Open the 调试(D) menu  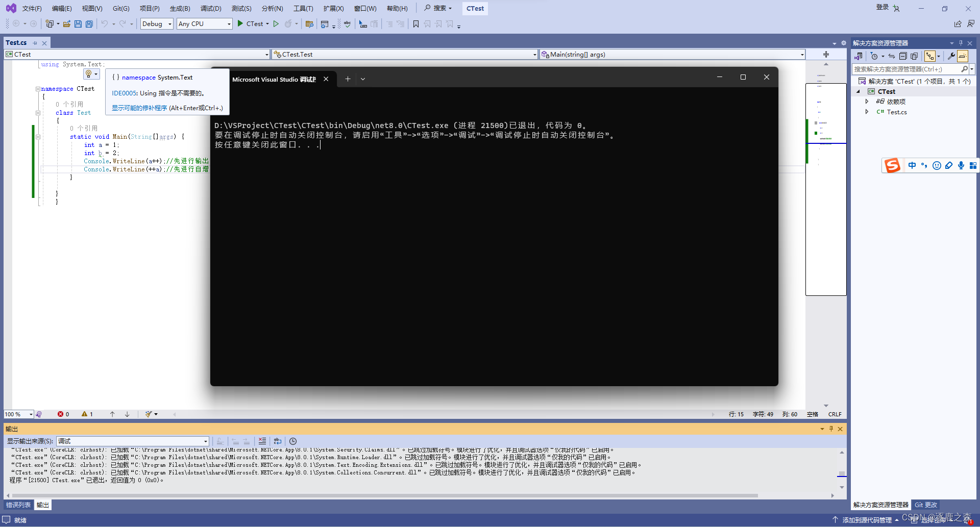[211, 8]
